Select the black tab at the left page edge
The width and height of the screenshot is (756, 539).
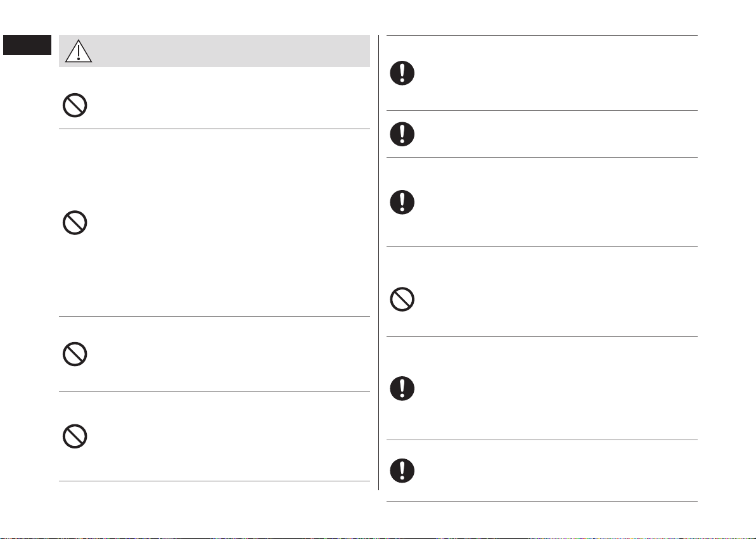pyautogui.click(x=27, y=45)
